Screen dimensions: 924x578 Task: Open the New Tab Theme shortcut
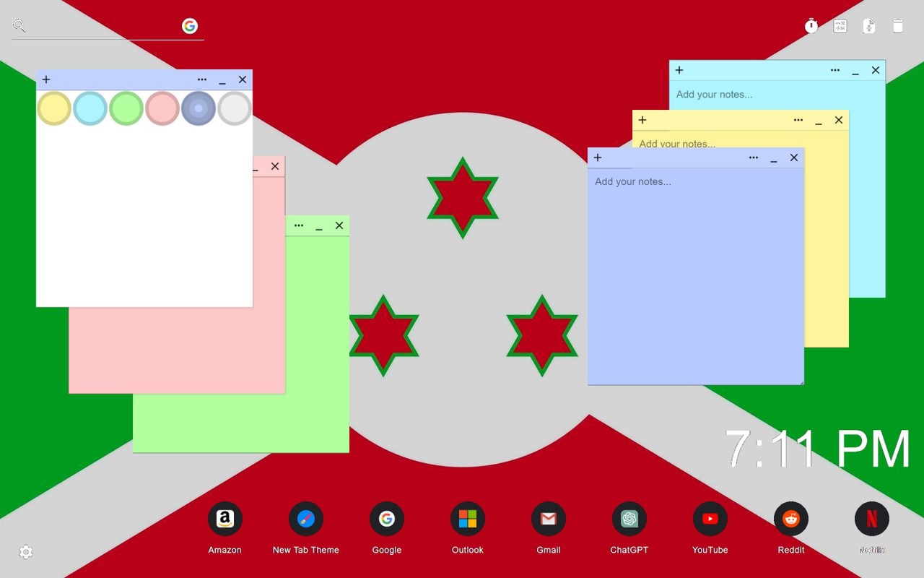[306, 519]
